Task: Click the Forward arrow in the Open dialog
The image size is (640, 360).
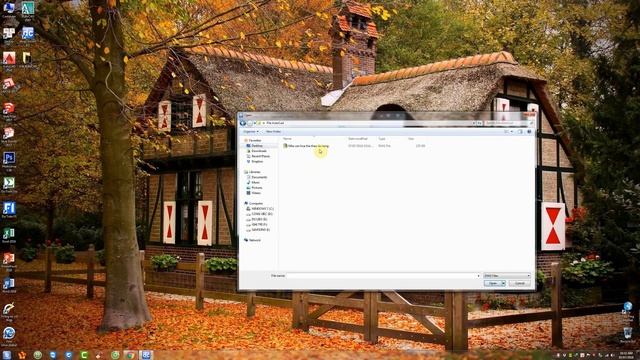Action: click(249, 123)
